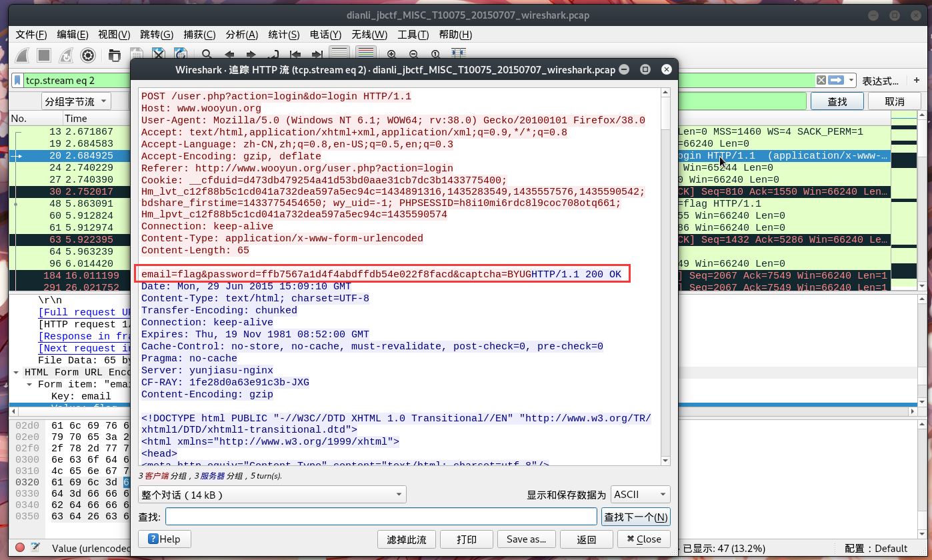Open the 工具(T) menu
The width and height of the screenshot is (932, 560).
pos(415,35)
